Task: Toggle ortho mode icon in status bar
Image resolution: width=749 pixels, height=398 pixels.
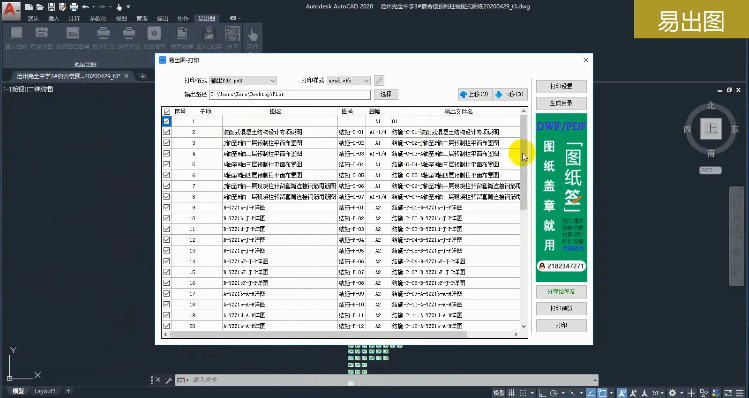Action: 542,393
